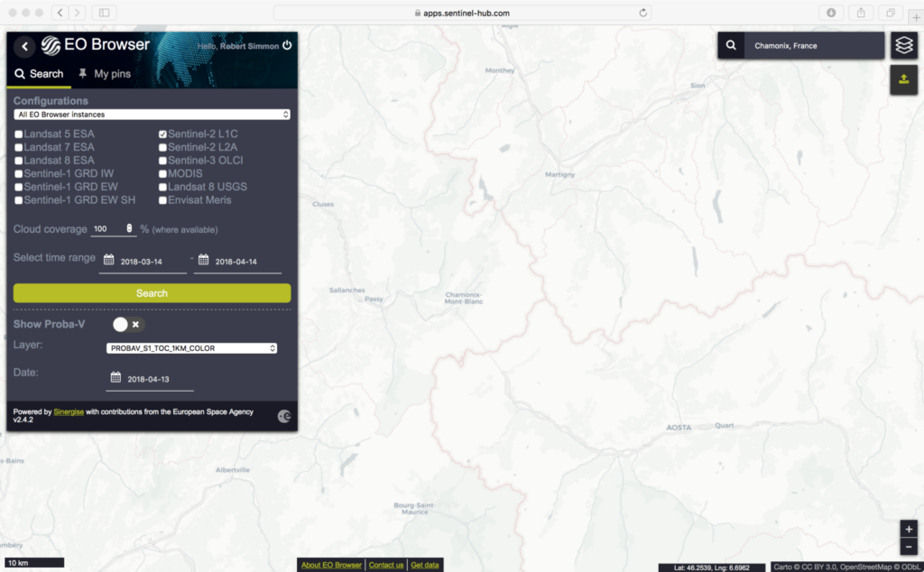Click the cloud coverage percentage field

[113, 228]
